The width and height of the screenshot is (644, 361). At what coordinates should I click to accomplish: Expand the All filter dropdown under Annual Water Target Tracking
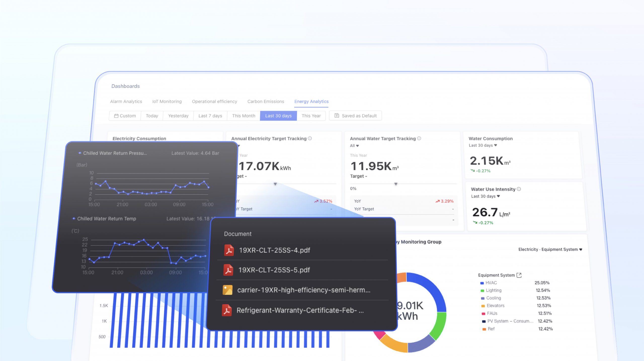[x=354, y=146]
